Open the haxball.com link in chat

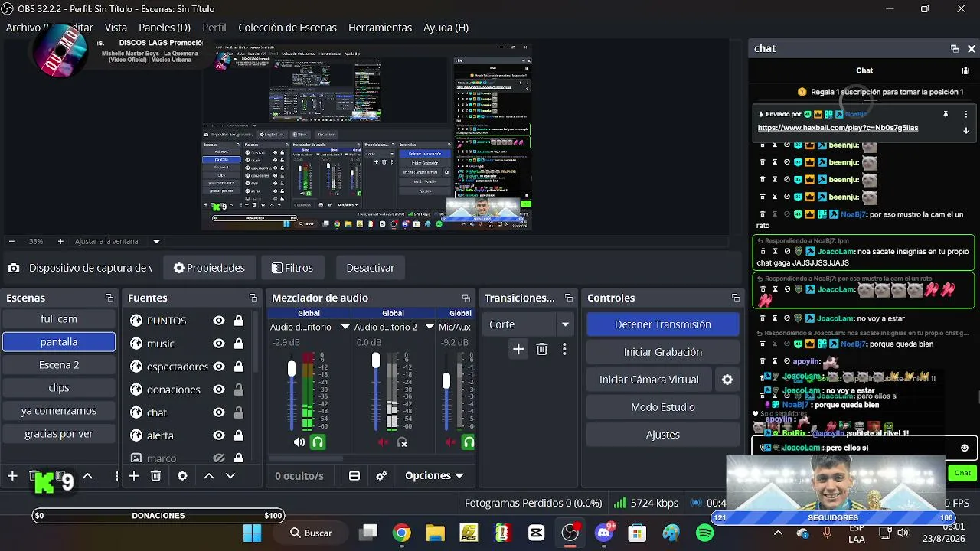pyautogui.click(x=838, y=128)
